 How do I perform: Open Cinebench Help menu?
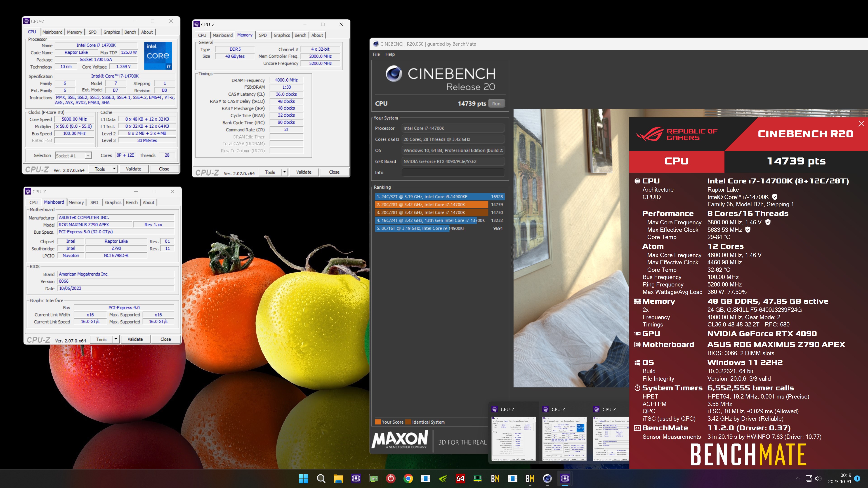point(390,54)
